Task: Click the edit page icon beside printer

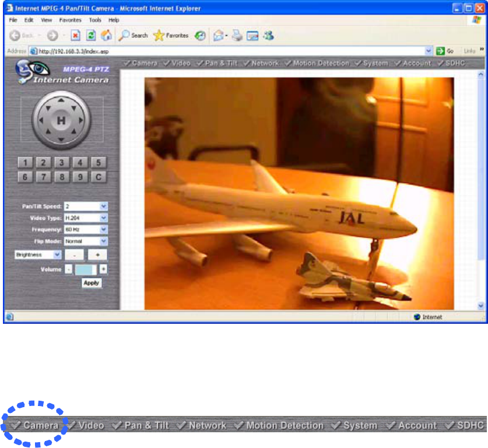Action: (252, 36)
